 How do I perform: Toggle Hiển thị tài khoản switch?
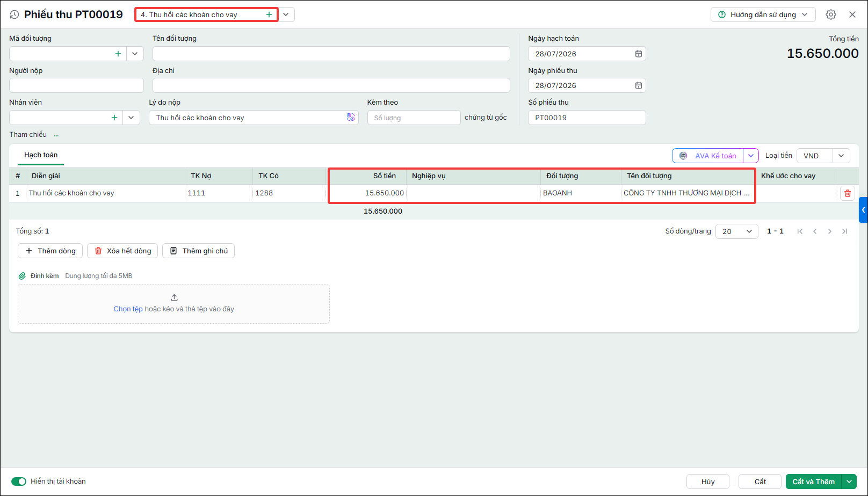pyautogui.click(x=19, y=482)
